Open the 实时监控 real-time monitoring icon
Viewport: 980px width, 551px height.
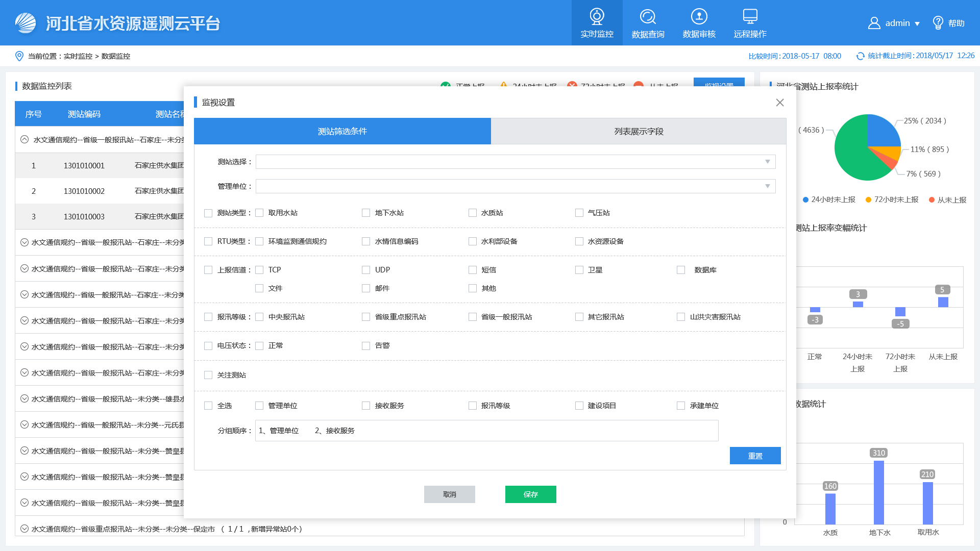point(597,16)
